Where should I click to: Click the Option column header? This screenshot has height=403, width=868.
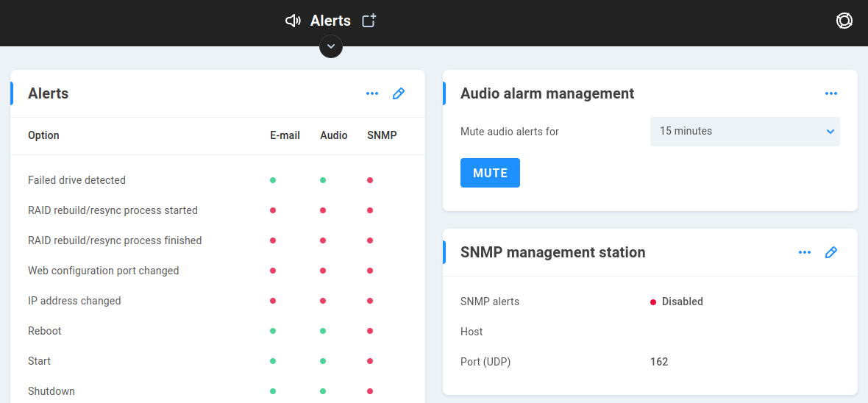pos(43,135)
